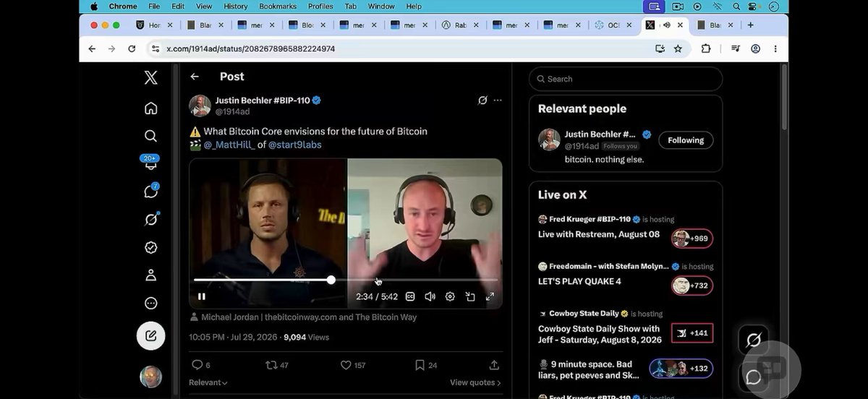This screenshot has width=868, height=399.
Task: Open the X Home icon in sidebar
Action: pos(150,108)
